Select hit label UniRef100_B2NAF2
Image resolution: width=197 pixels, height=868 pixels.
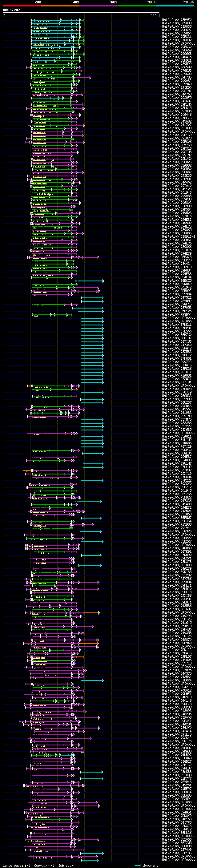click(177, 349)
